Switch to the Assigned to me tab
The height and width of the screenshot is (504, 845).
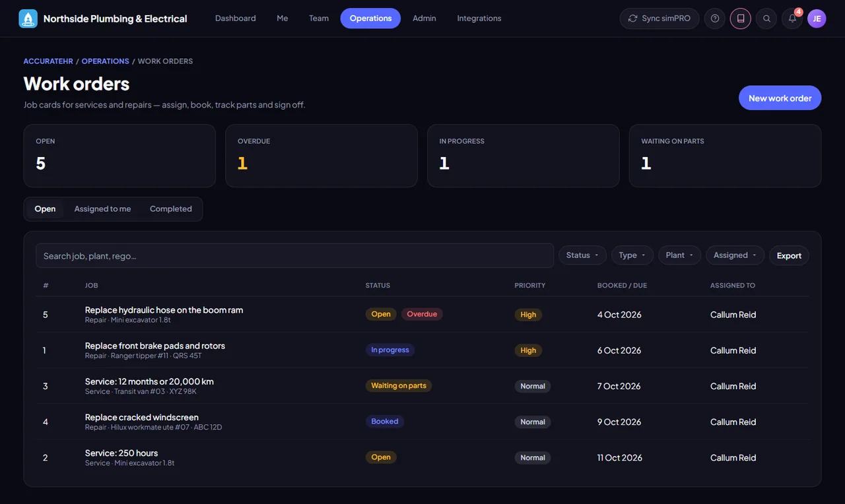(x=102, y=209)
